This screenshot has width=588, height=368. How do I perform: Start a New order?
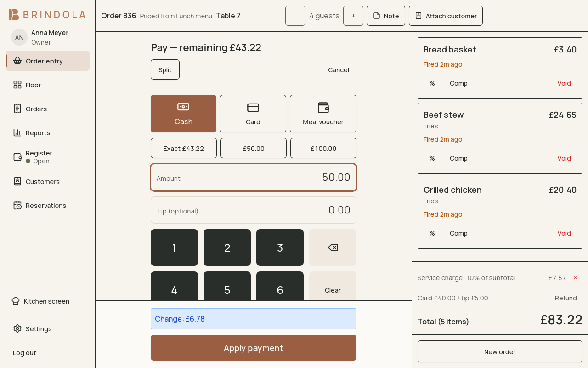[x=500, y=351]
